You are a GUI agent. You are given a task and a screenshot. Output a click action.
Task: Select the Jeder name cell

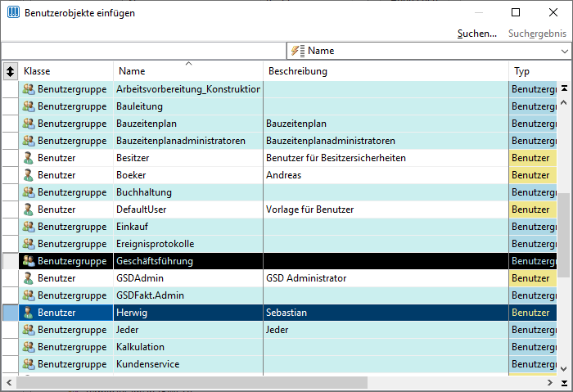point(188,330)
